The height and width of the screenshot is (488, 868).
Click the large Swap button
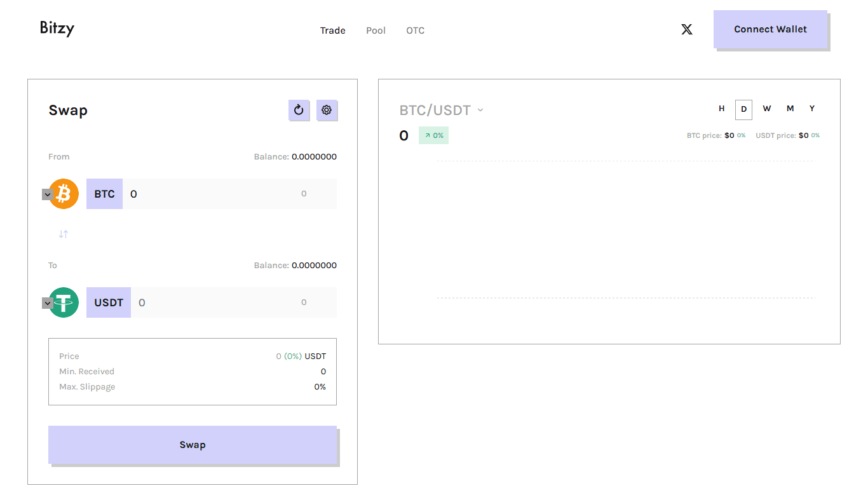pos(193,445)
